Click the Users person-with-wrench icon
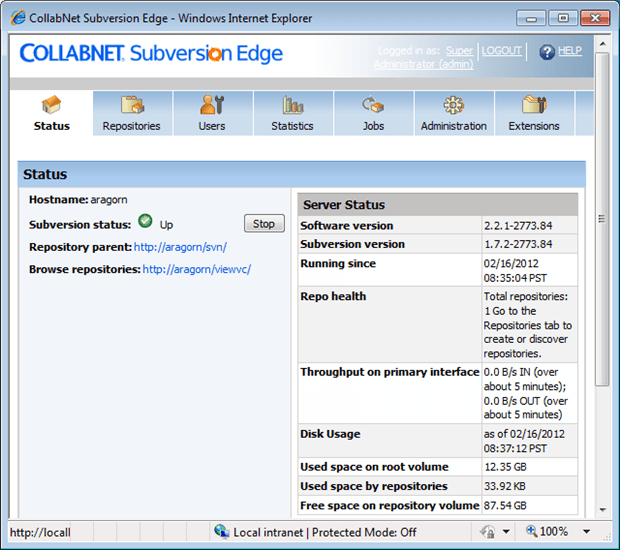 (x=212, y=104)
